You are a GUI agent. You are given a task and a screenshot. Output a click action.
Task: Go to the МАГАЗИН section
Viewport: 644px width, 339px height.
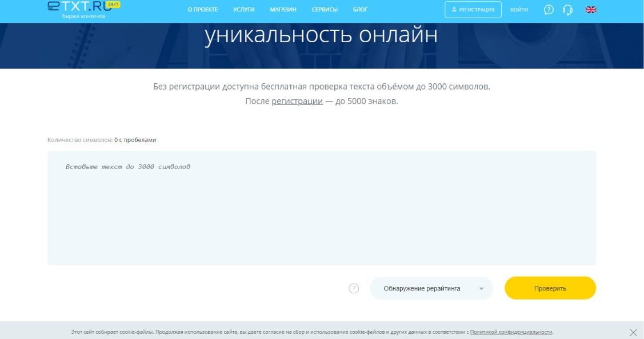click(x=284, y=10)
